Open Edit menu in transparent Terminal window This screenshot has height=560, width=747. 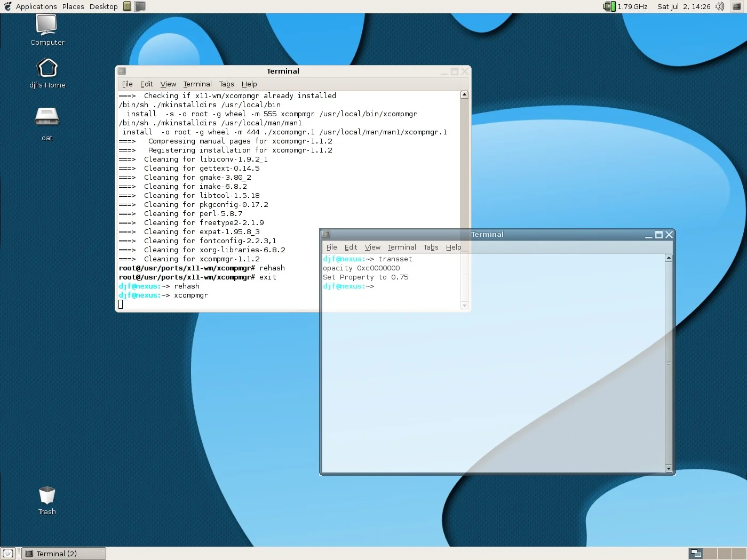point(351,247)
